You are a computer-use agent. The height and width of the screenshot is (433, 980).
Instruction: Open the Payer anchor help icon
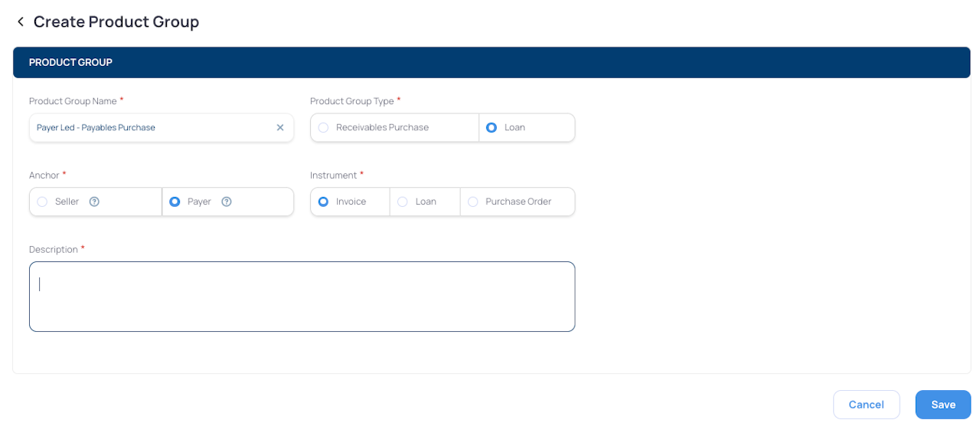click(x=227, y=202)
